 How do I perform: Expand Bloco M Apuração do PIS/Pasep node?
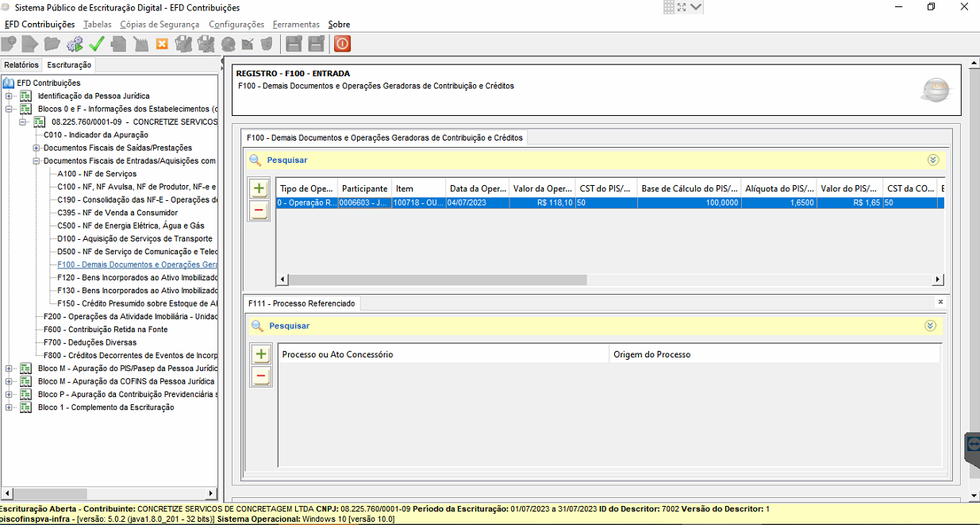(9, 369)
